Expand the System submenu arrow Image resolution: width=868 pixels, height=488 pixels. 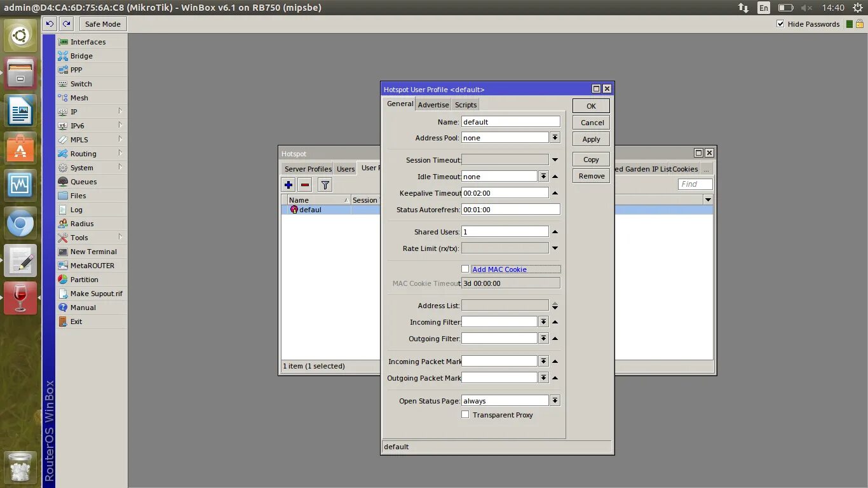pos(120,167)
